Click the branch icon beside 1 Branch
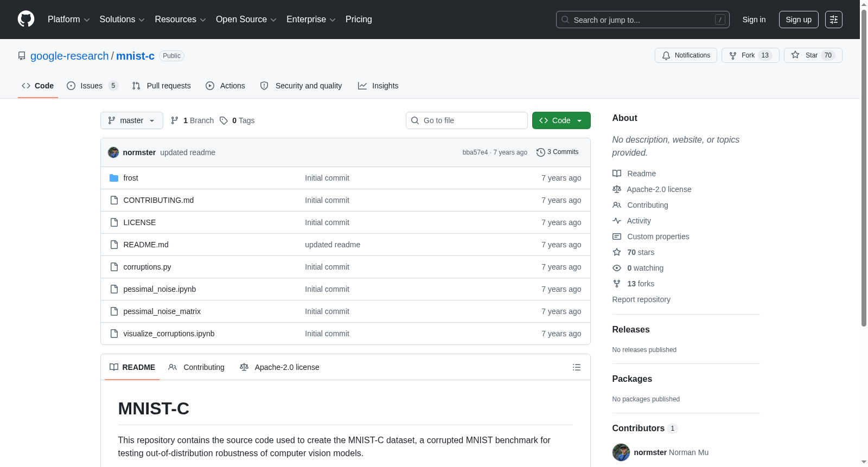868x467 pixels. [175, 120]
